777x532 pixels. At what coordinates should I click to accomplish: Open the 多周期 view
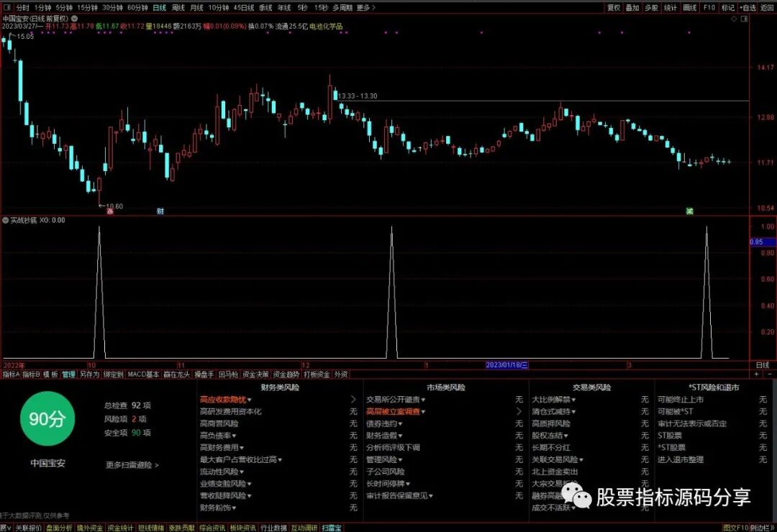click(342, 7)
